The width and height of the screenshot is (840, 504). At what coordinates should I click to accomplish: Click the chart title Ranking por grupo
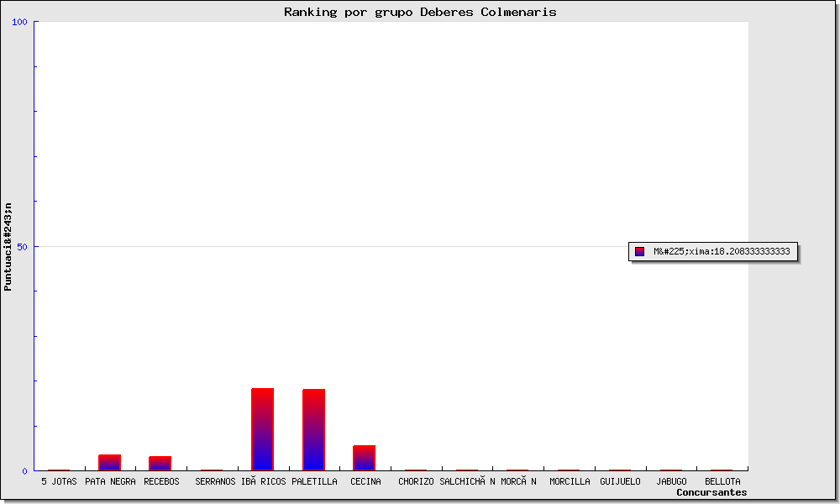tap(420, 12)
